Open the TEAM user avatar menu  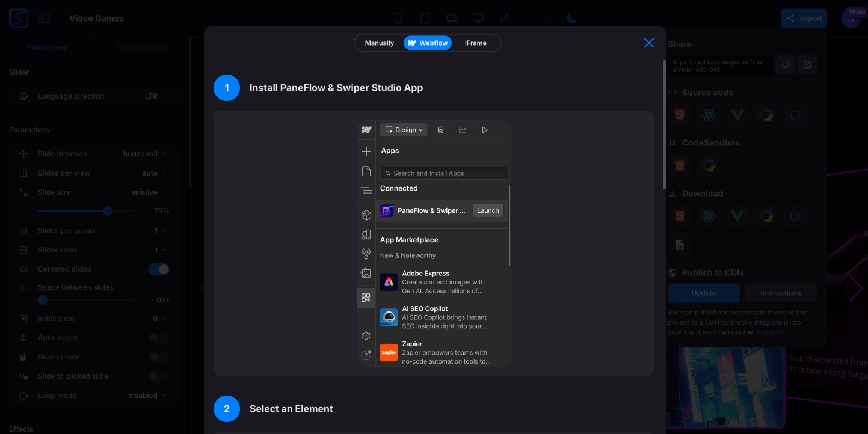851,18
